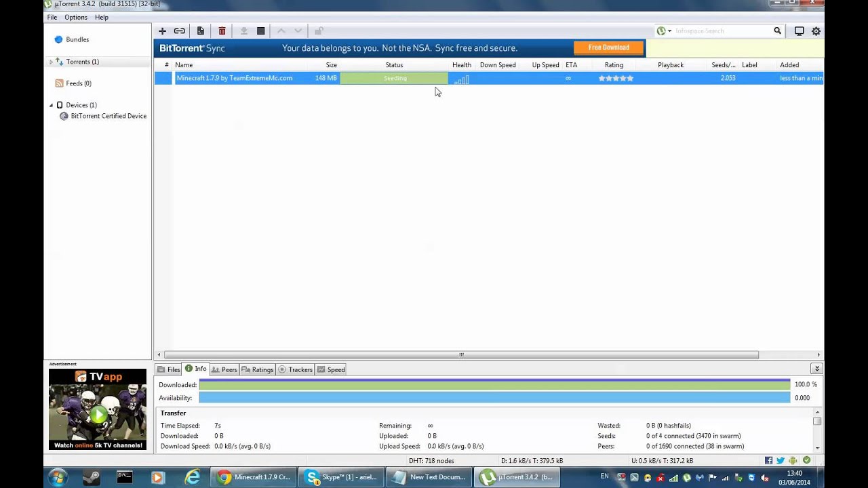
Task: Open search provider dropdown arrow
Action: click(669, 31)
